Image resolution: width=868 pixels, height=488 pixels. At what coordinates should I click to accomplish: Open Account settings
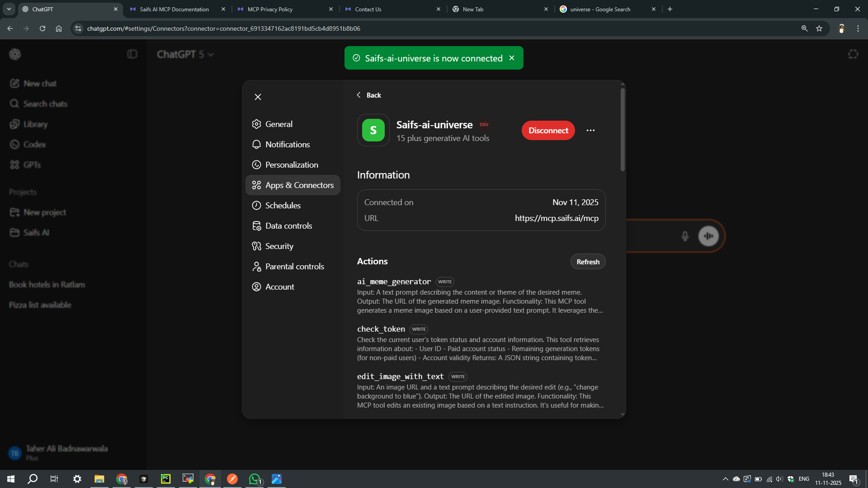point(293,286)
